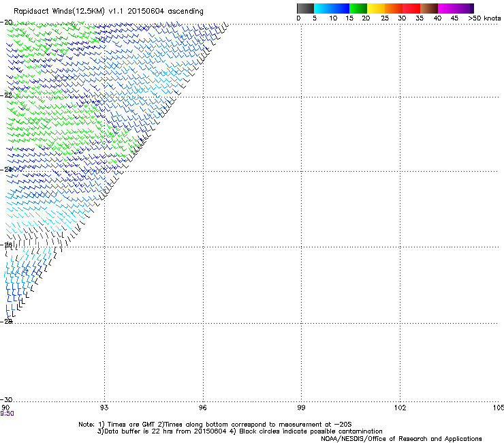504x443 pixels.
Task: Click the legend label '45'
Action: click(x=454, y=18)
